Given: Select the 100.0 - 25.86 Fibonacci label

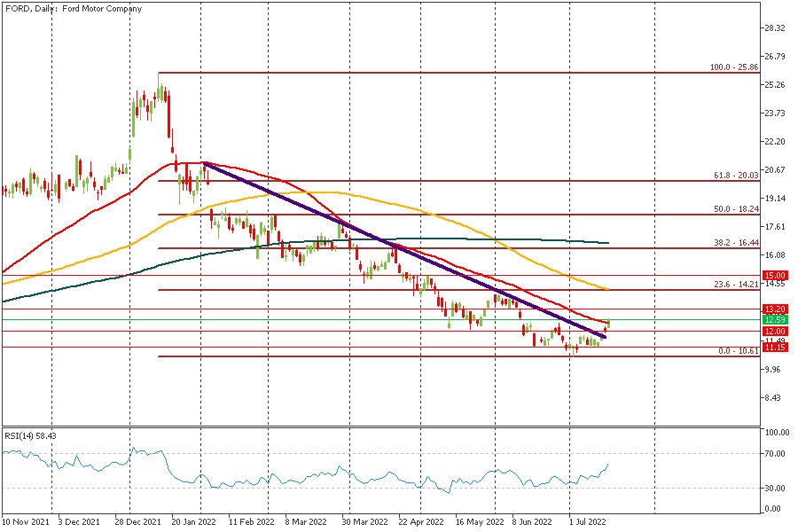Looking at the screenshot, I should 733,67.
